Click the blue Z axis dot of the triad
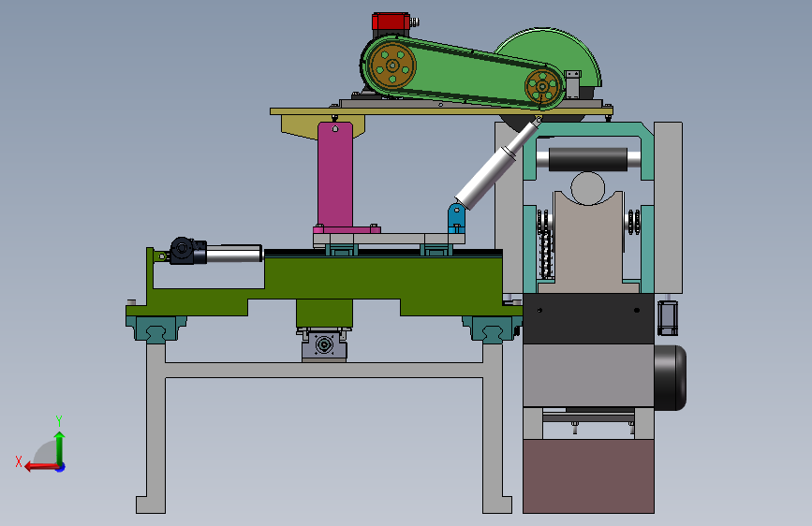Screen dimensions: 812x526 point(61,468)
